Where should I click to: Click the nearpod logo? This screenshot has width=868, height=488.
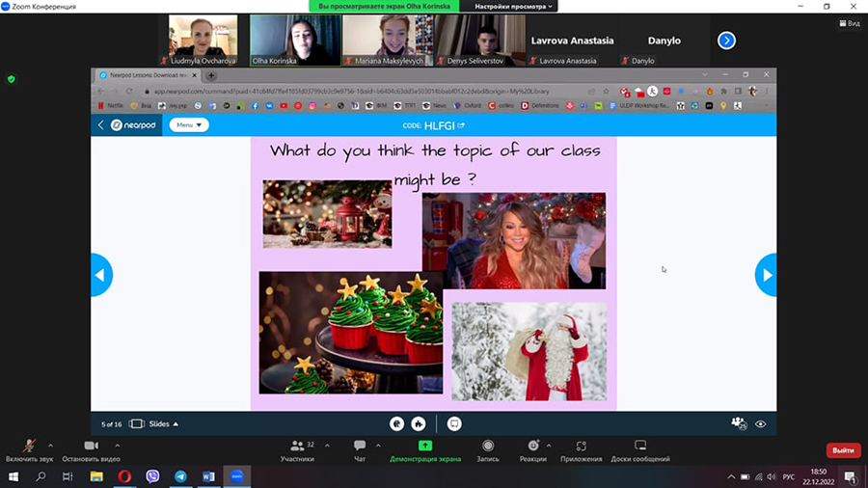click(x=133, y=125)
